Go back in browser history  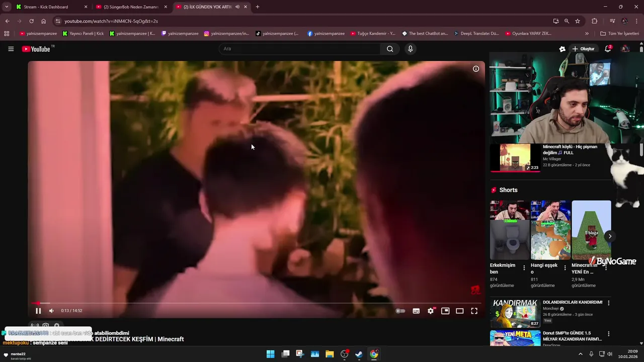pos(7,21)
